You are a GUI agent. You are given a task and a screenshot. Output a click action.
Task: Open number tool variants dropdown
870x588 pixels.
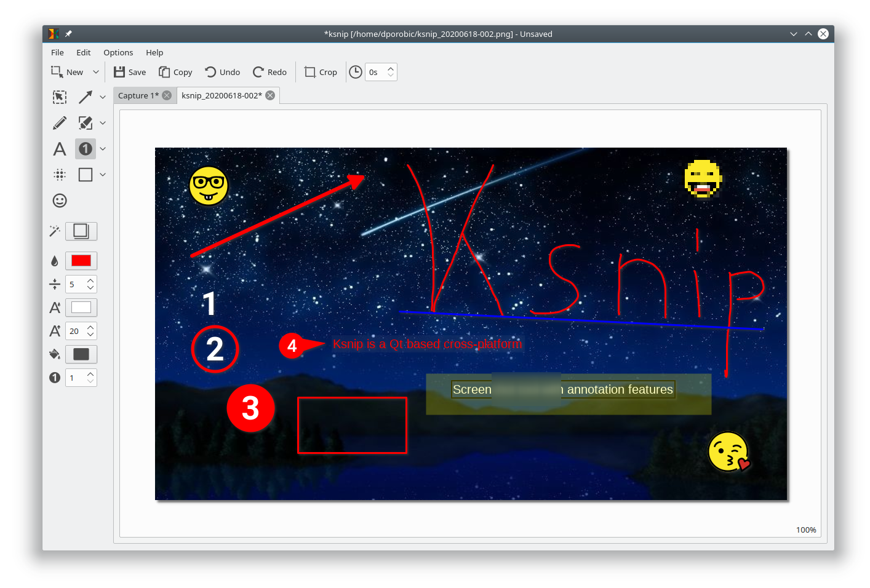(x=103, y=149)
